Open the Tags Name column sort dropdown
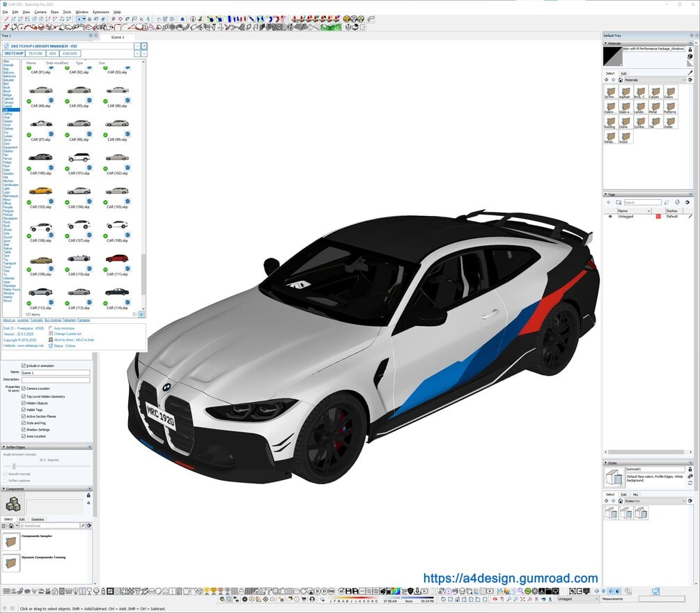 tap(648, 211)
